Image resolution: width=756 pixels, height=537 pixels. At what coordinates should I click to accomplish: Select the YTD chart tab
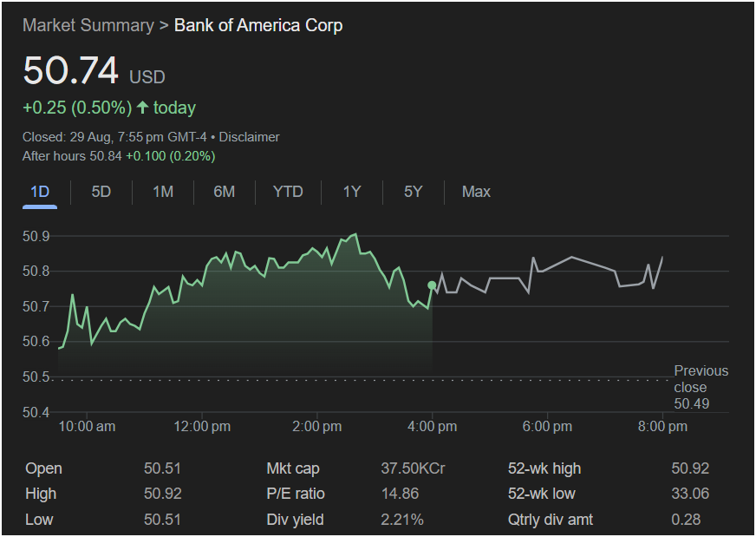[x=288, y=192]
